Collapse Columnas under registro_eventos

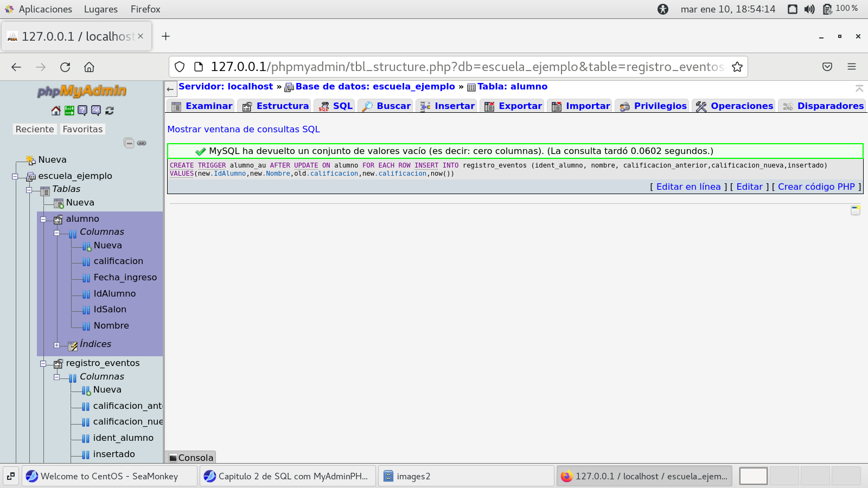pos(56,377)
